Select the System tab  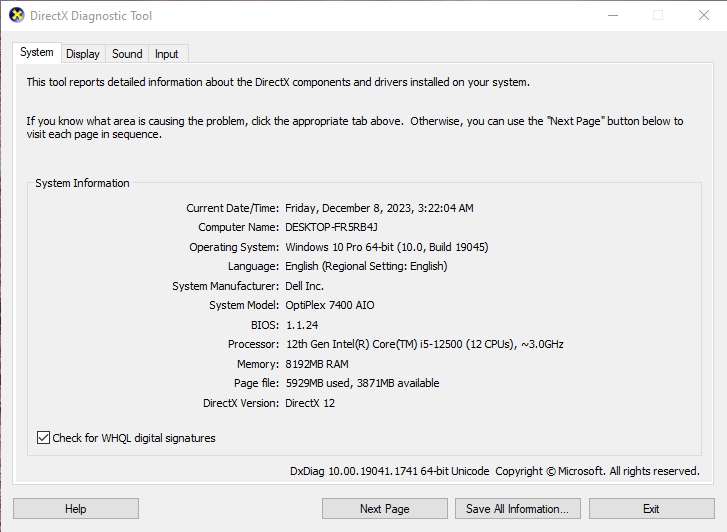37,53
